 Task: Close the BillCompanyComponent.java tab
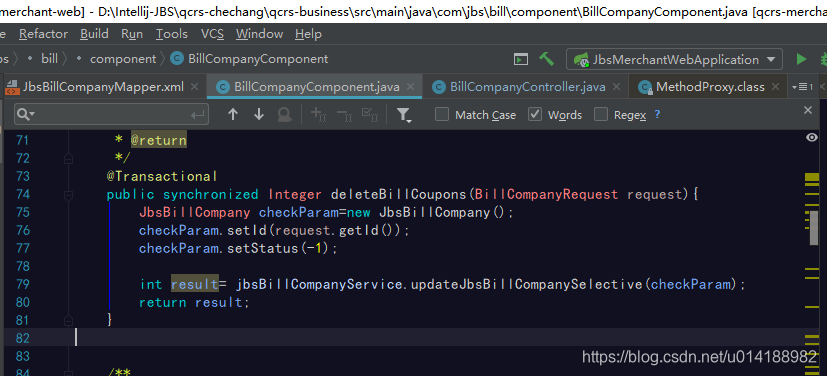[x=411, y=87]
